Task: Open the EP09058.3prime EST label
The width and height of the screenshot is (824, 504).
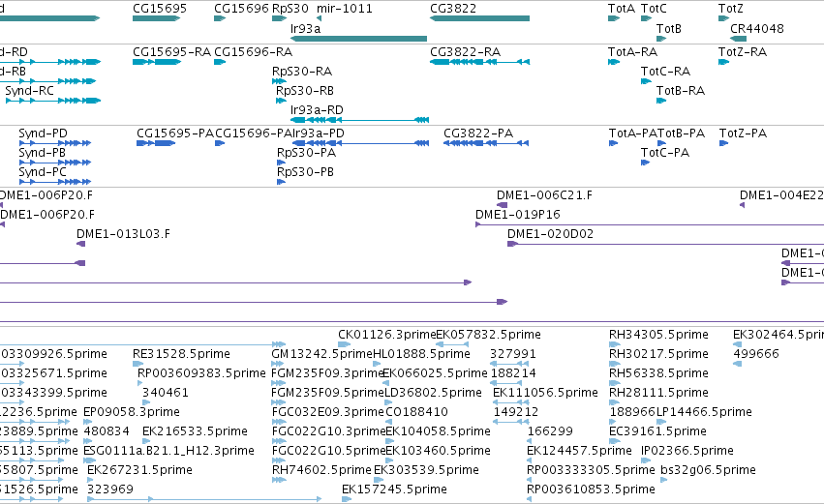Action: tap(132, 412)
